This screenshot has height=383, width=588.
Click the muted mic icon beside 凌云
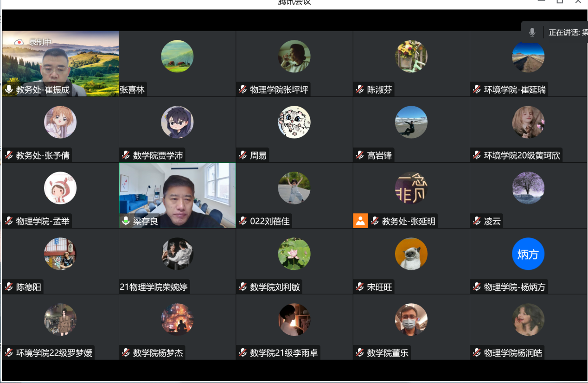point(477,221)
